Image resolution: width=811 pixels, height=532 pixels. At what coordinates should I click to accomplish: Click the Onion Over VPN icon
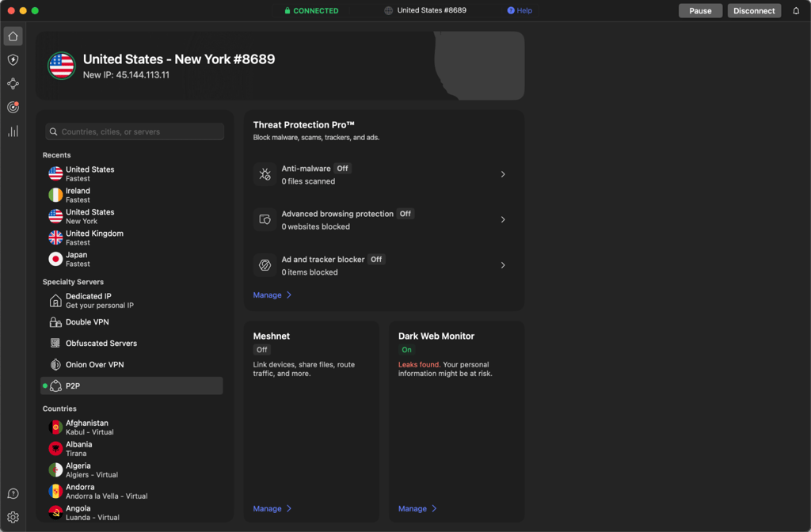coord(55,364)
